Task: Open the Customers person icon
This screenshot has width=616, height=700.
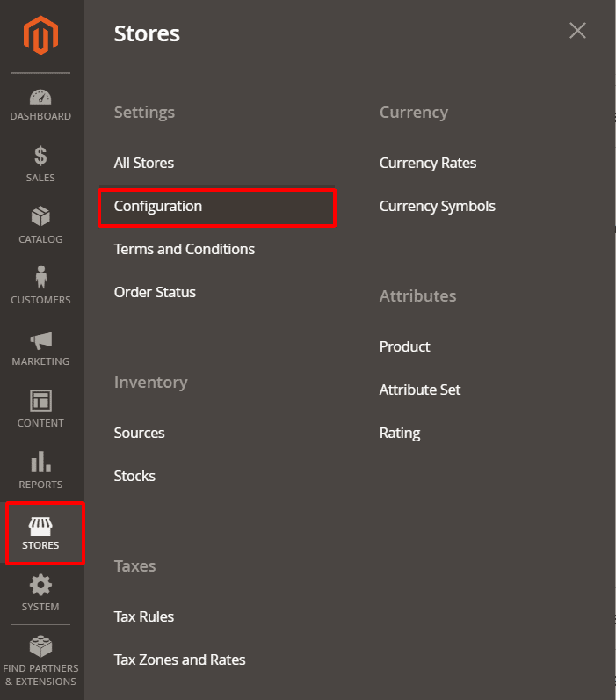Action: (41, 277)
